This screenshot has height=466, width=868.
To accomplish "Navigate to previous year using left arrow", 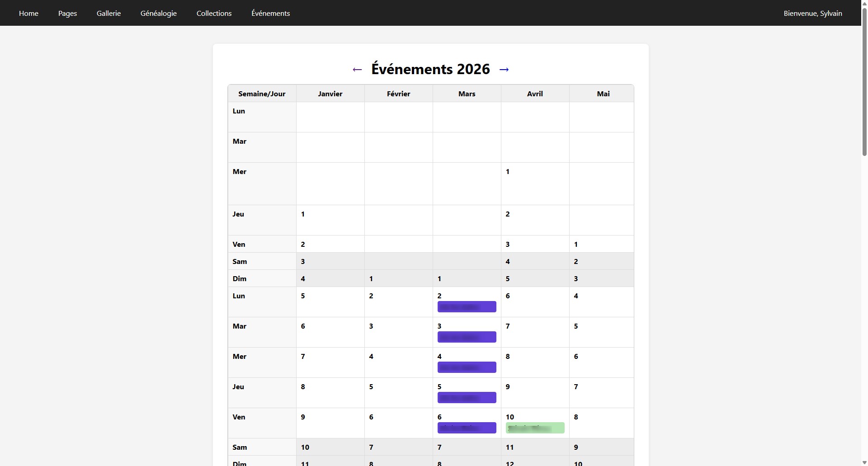I will tap(357, 69).
